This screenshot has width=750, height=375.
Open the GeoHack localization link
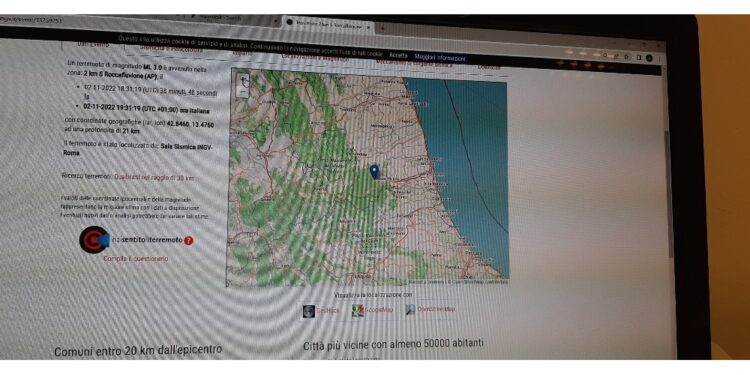coord(328,310)
